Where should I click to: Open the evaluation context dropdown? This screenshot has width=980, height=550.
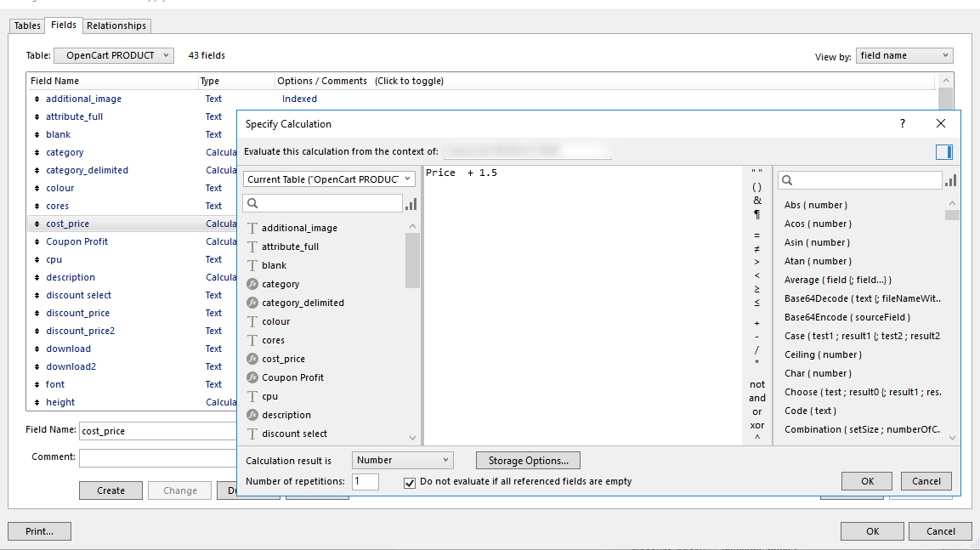point(527,150)
